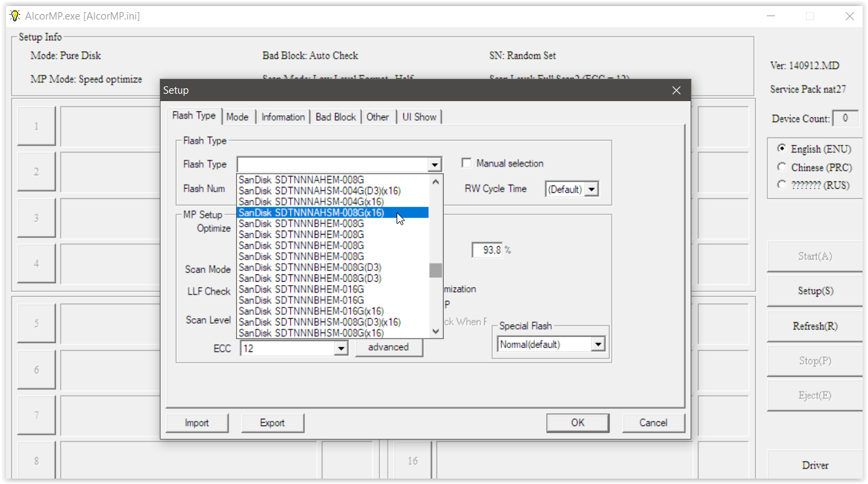Click device slot button 2
Viewport: 868px width, 484px height.
click(36, 172)
